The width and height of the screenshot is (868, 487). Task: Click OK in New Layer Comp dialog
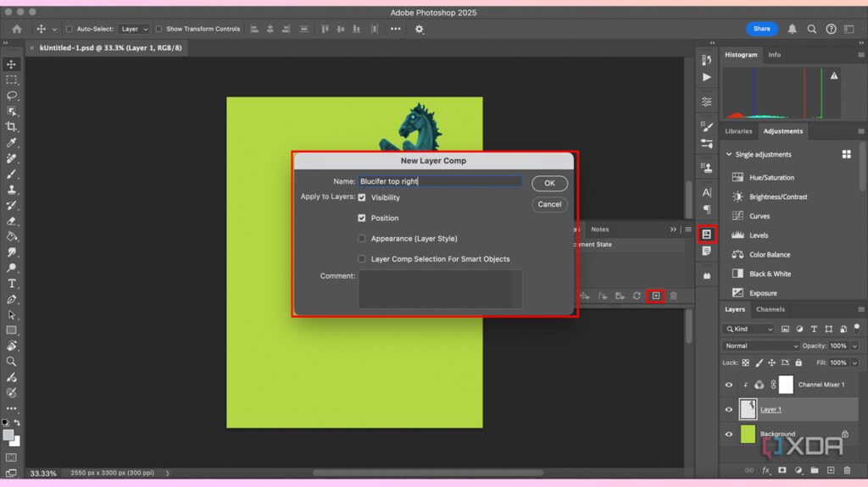549,183
